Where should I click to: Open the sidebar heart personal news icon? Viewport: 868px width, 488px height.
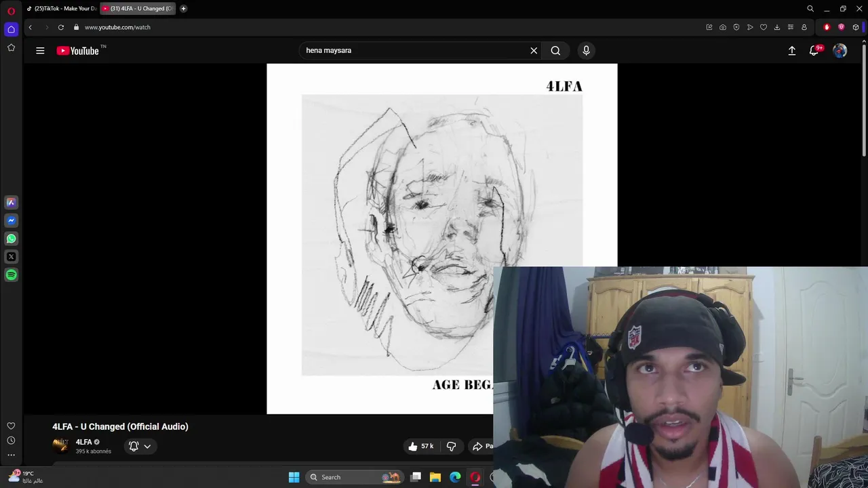tap(11, 426)
